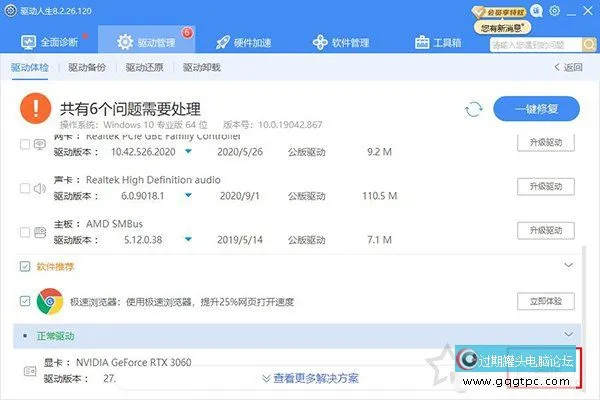This screenshot has width=600, height=400.
Task: Click the 软件推荐 label
Action: pos(55,267)
